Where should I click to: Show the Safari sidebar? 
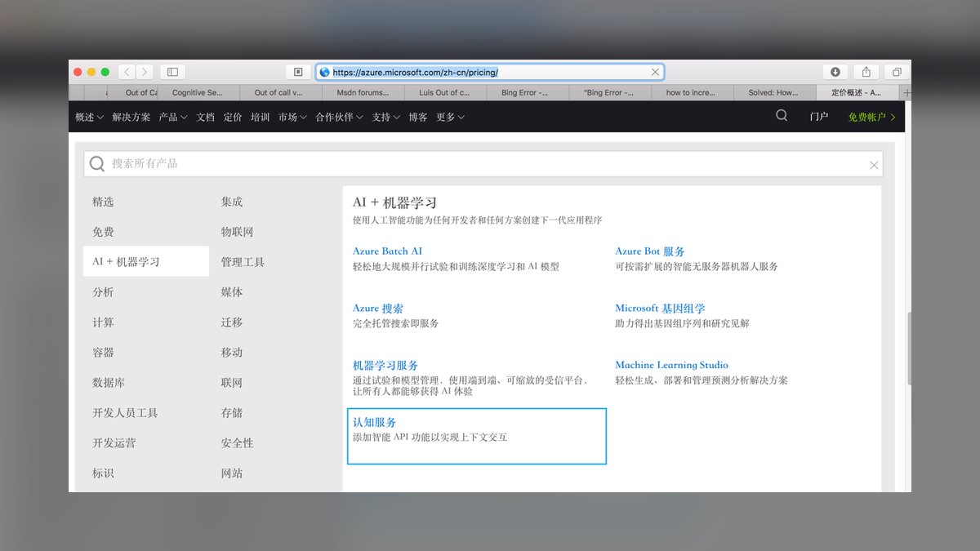point(173,72)
